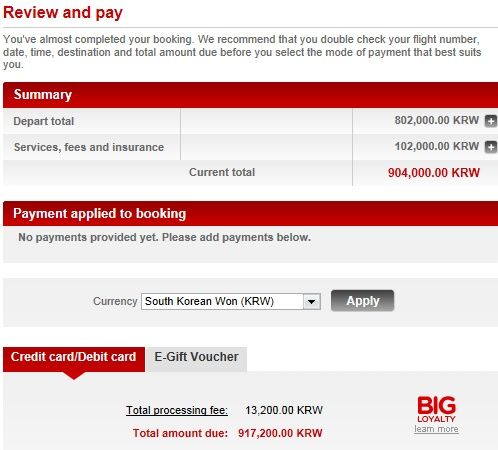Click the 904,000.00 KRW current total
The height and width of the screenshot is (450, 498).
point(434,173)
